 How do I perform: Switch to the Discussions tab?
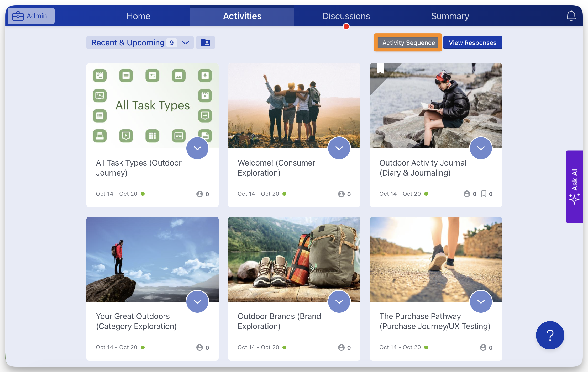coord(346,16)
